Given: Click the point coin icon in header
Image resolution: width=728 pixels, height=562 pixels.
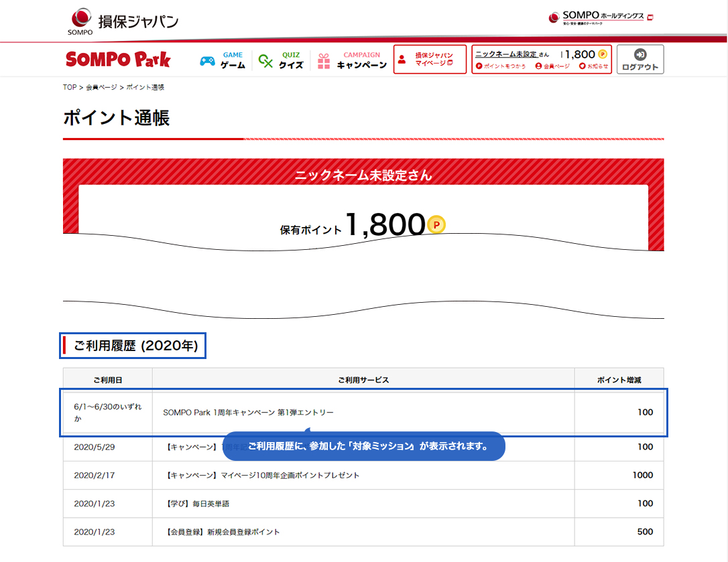Looking at the screenshot, I should pos(603,54).
